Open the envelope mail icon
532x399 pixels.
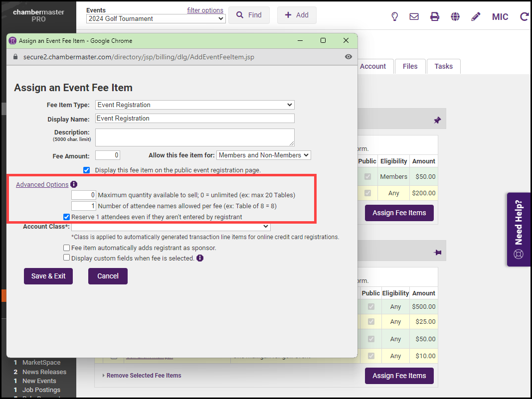(414, 16)
